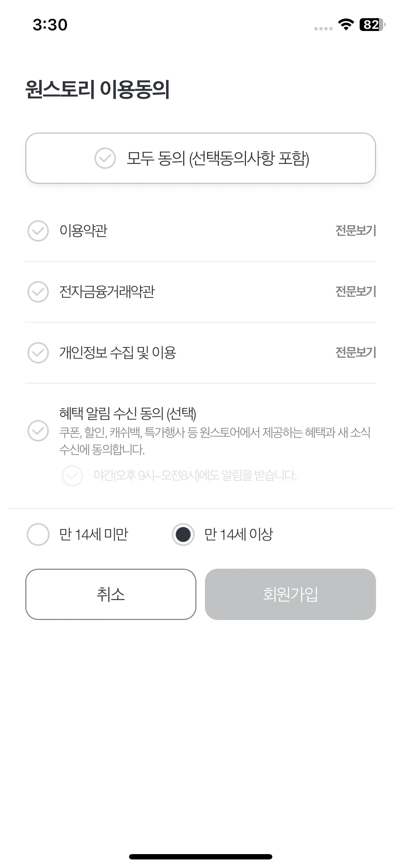Tap the 취소 cancel button
Screen dimensions: 401x868
(x=111, y=594)
